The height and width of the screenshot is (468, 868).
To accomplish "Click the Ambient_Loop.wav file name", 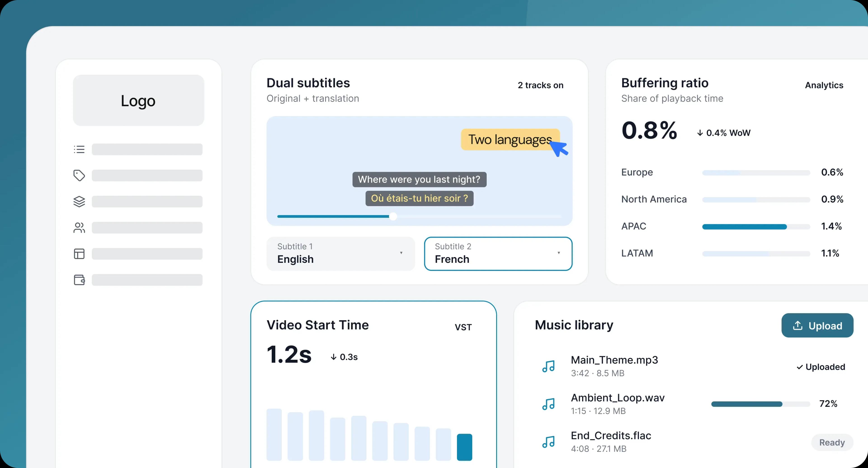I will [618, 397].
